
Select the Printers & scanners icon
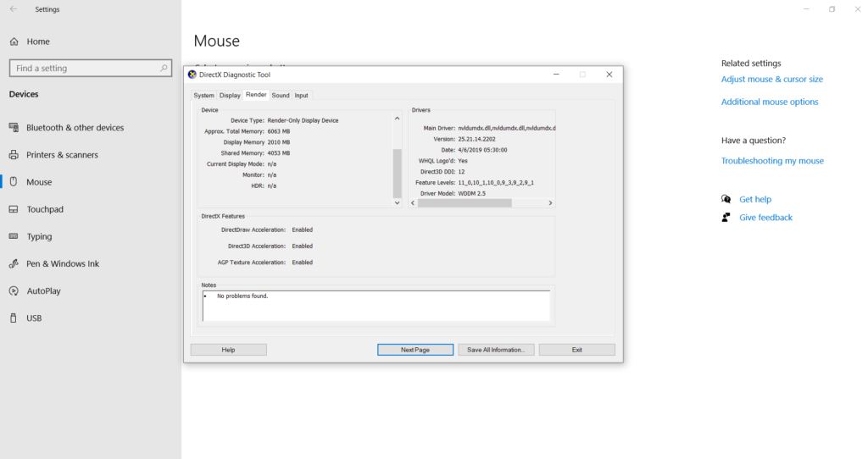14,155
